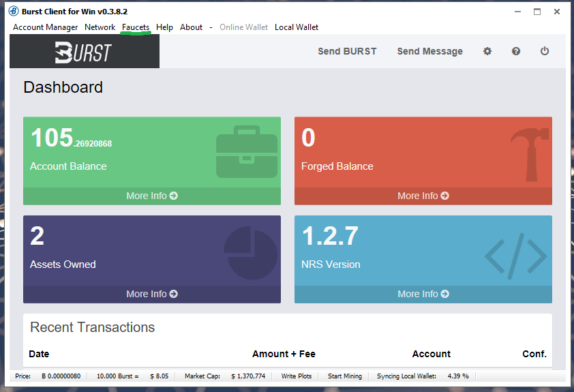Click the power logout icon

[x=545, y=51]
